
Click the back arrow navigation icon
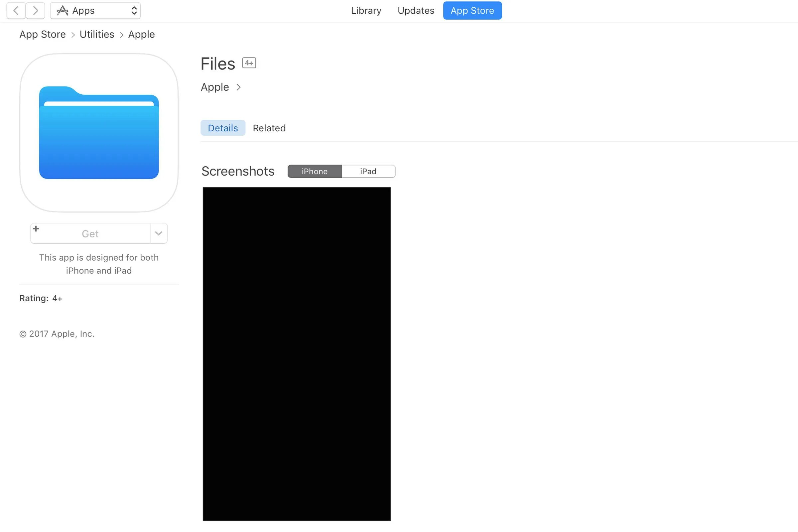16,10
